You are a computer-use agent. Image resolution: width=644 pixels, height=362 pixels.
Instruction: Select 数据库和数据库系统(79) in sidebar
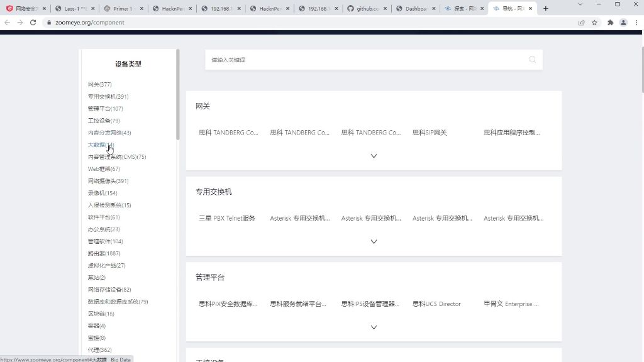click(x=118, y=302)
